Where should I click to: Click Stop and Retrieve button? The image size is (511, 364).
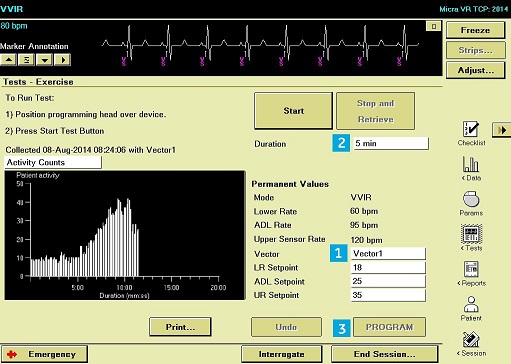pos(376,111)
